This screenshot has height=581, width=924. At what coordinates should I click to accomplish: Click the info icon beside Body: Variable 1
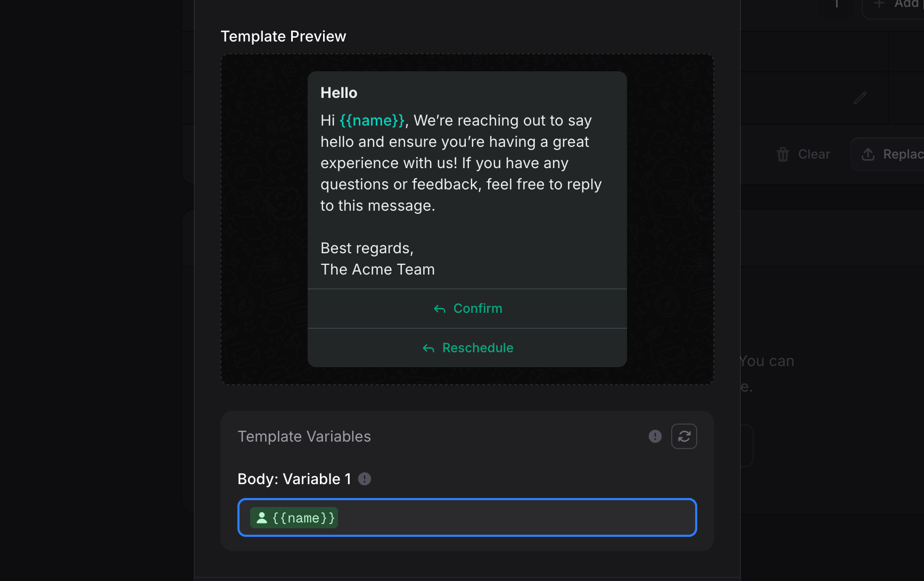pos(365,478)
